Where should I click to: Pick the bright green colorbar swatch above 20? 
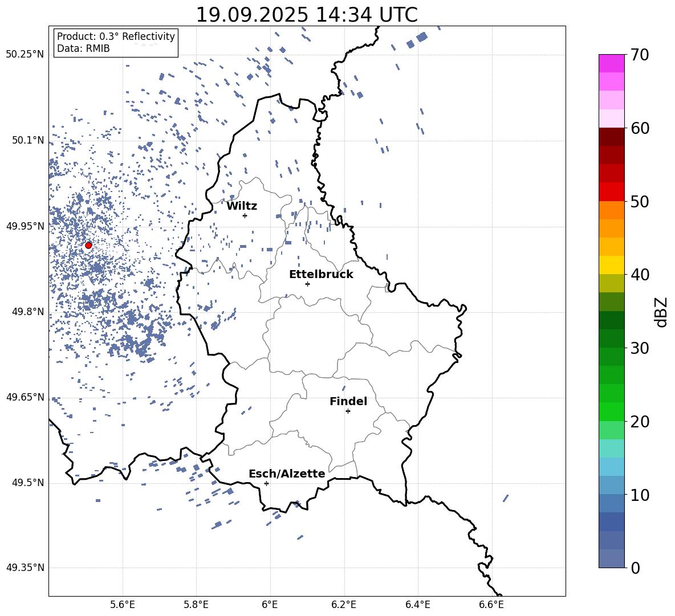(x=611, y=411)
